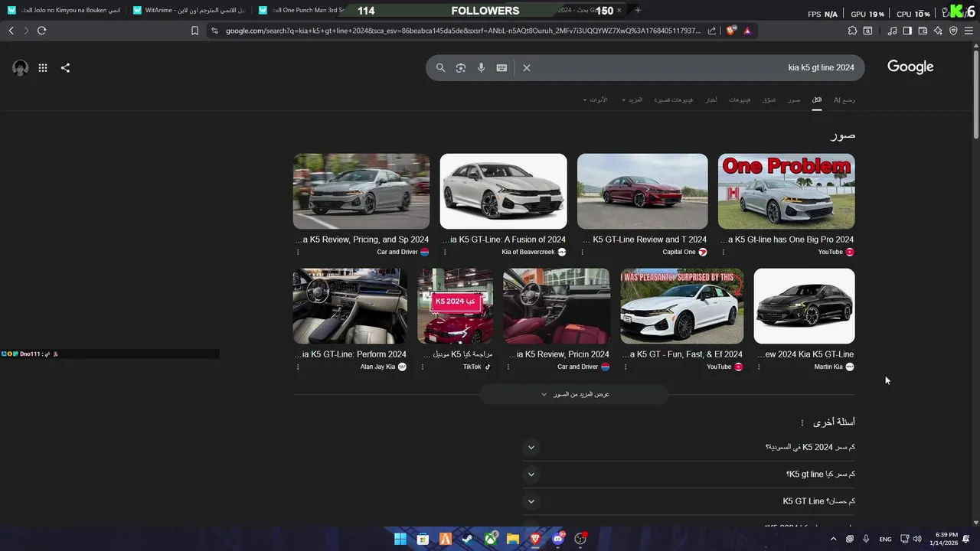The width and height of the screenshot is (980, 551).
Task: Open Steam from taskbar
Action: pyautogui.click(x=467, y=539)
